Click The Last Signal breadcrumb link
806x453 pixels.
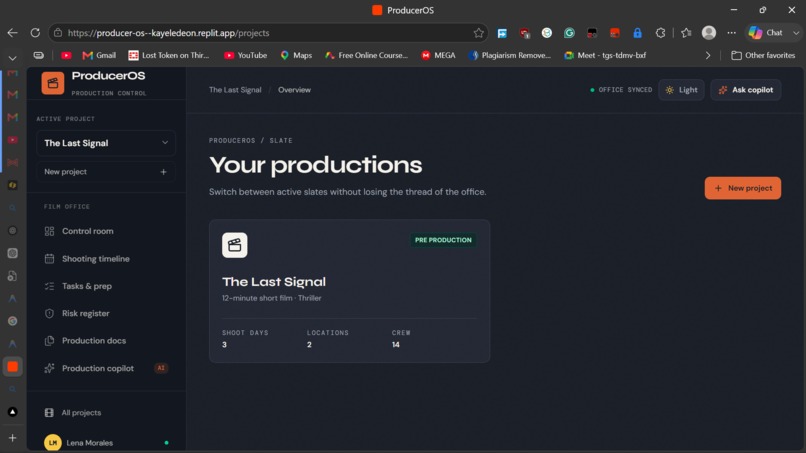tap(235, 90)
